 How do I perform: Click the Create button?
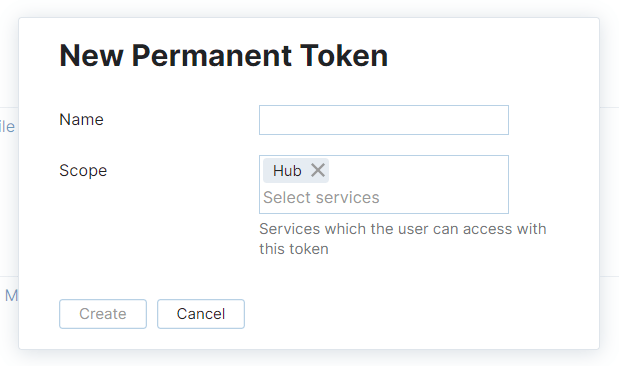[x=103, y=314]
